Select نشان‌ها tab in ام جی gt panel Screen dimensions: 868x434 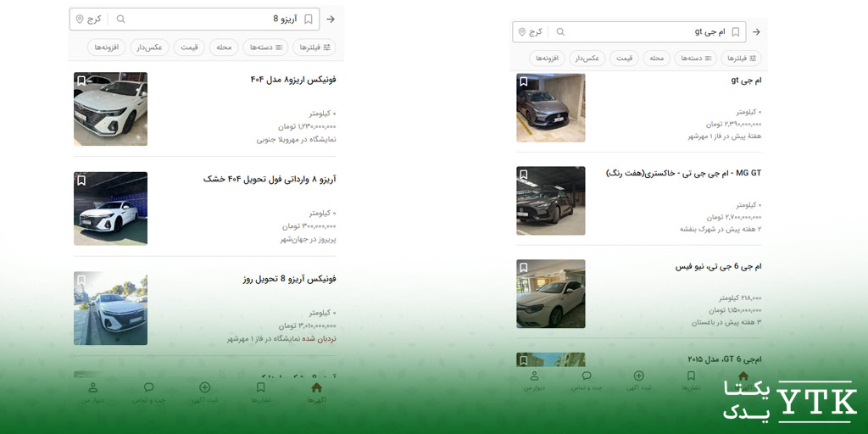point(691,381)
